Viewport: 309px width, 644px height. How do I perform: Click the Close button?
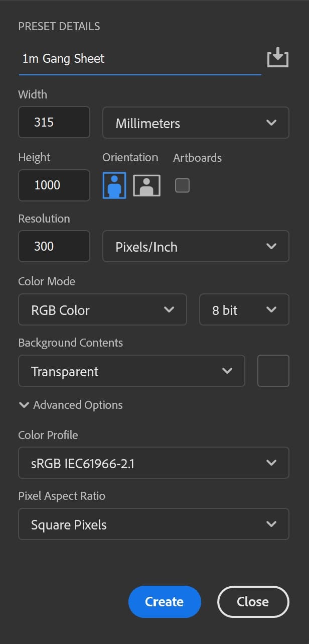pos(253,601)
